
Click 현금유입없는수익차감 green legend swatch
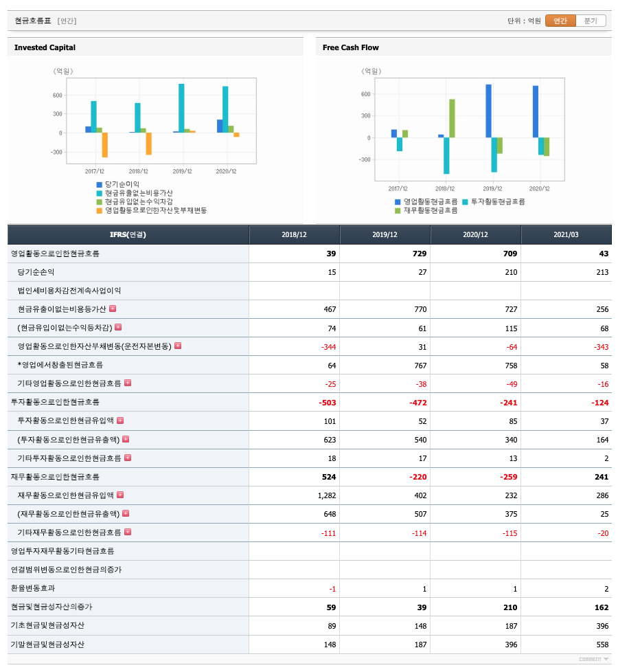(100, 202)
